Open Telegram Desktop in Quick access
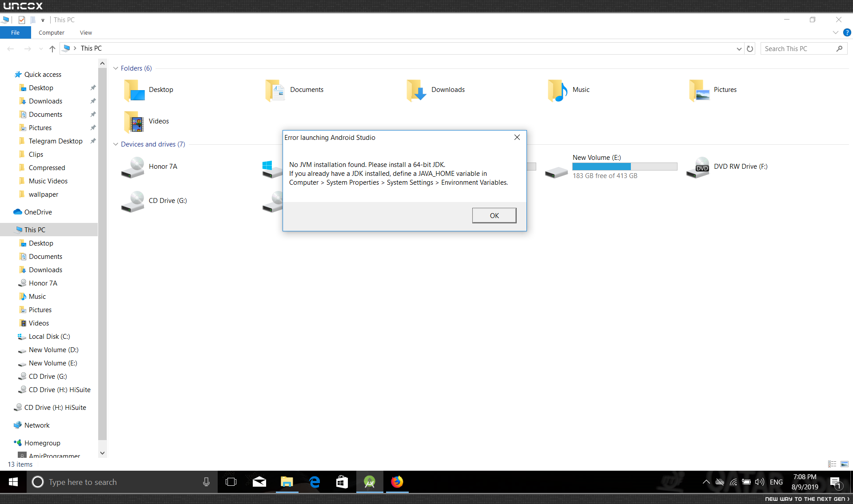This screenshot has width=853, height=504. tap(56, 141)
